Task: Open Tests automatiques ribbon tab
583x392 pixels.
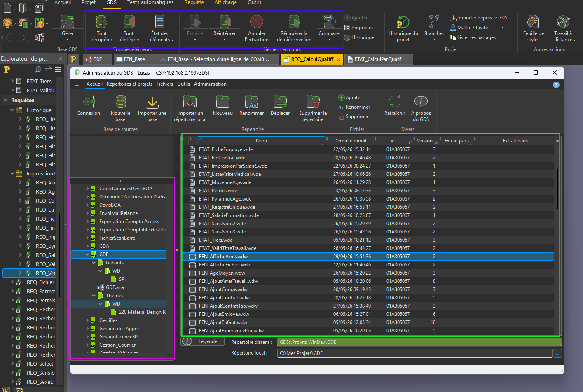Action: point(150,2)
